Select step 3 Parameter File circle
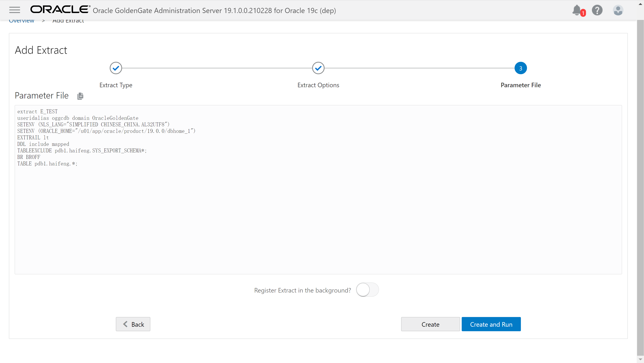Image resolution: width=644 pixels, height=363 pixels. [x=520, y=68]
